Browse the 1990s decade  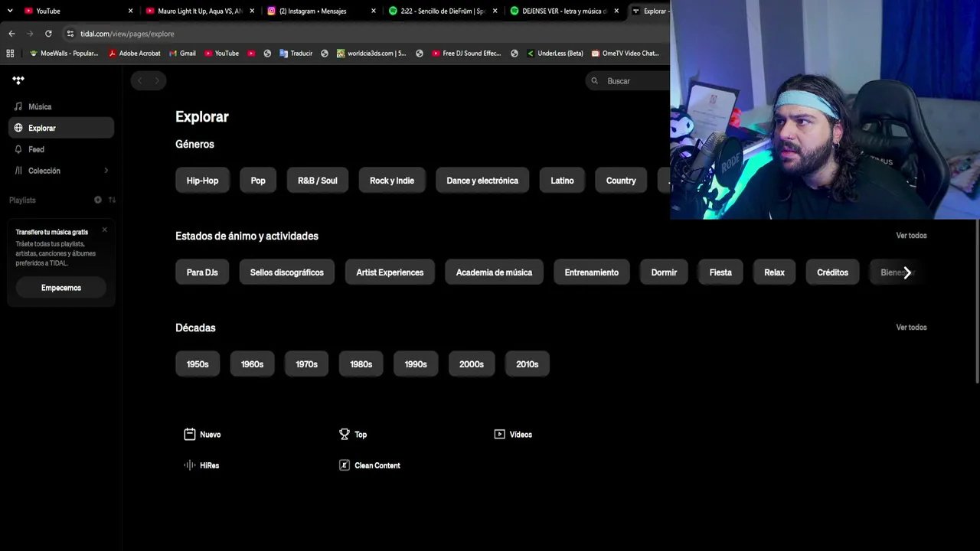[x=416, y=364]
